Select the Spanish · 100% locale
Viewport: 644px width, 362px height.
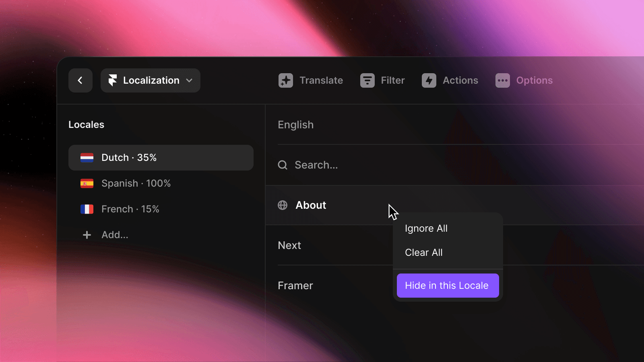136,183
